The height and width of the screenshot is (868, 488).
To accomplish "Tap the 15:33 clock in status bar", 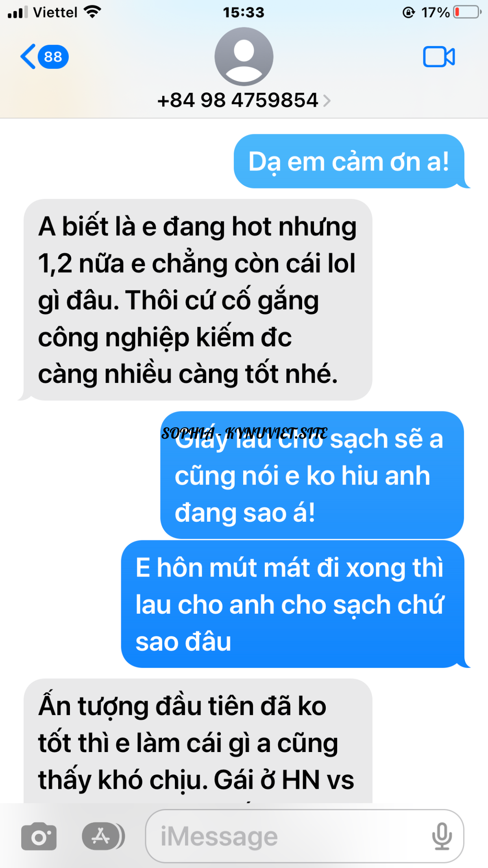I will click(x=244, y=13).
